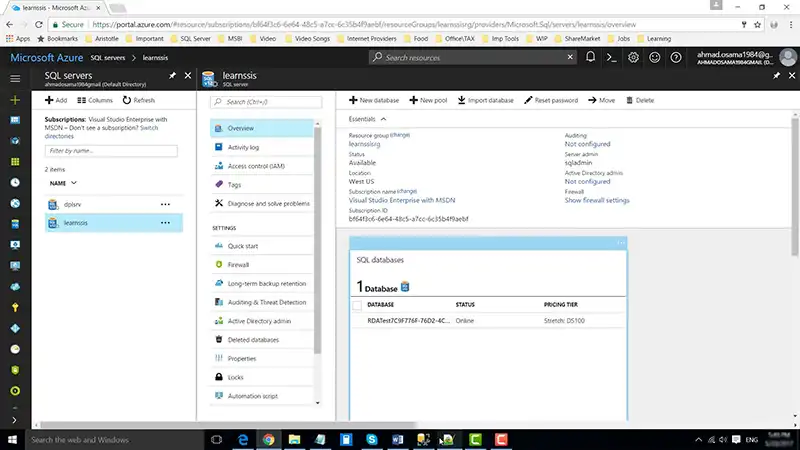Open Azure notifications bell
This screenshot has height=450, width=800.
tap(590, 57)
